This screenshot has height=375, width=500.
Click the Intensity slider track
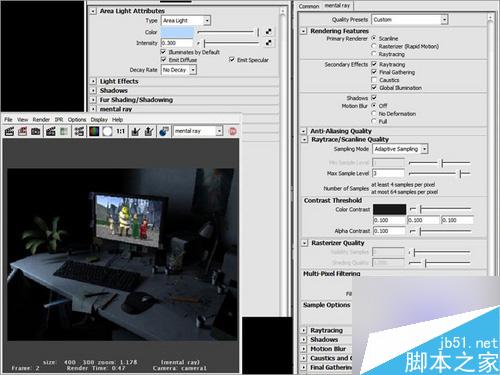(231, 43)
